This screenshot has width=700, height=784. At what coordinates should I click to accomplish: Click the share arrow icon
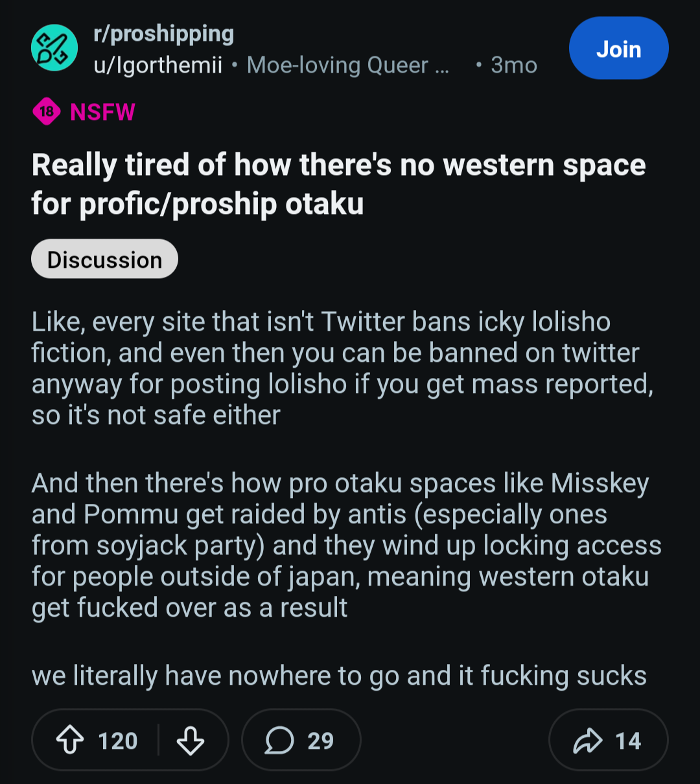click(x=588, y=741)
